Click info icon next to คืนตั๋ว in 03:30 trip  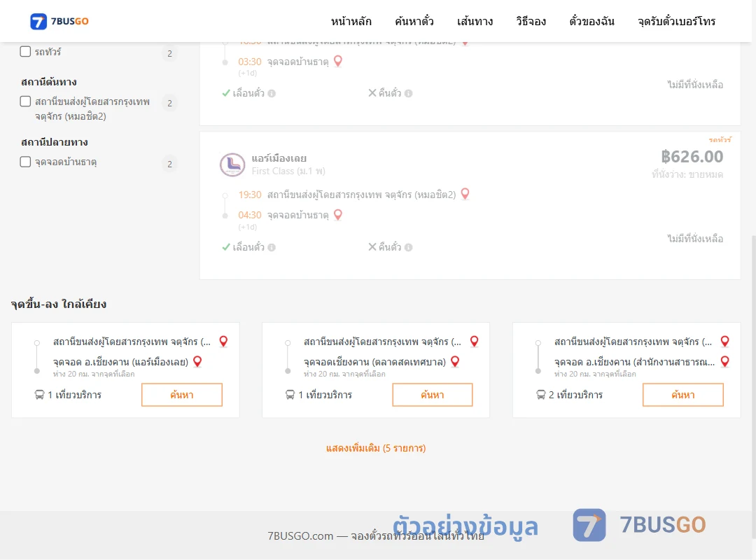click(x=408, y=94)
